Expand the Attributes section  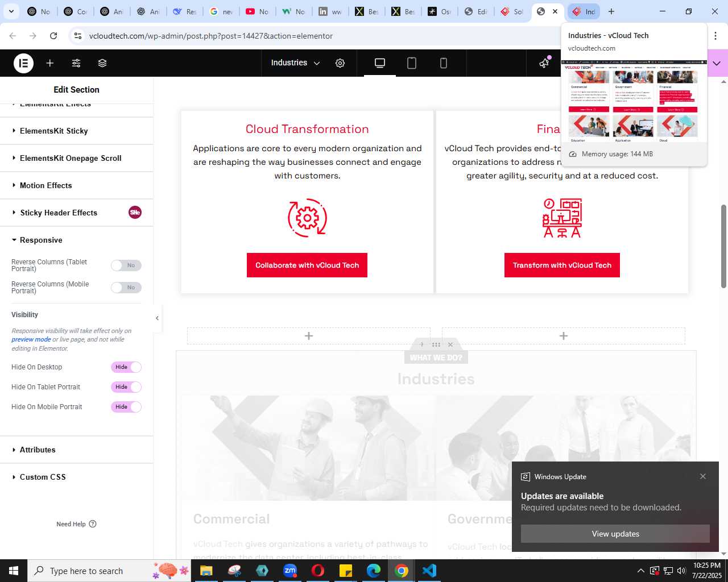(x=76, y=450)
